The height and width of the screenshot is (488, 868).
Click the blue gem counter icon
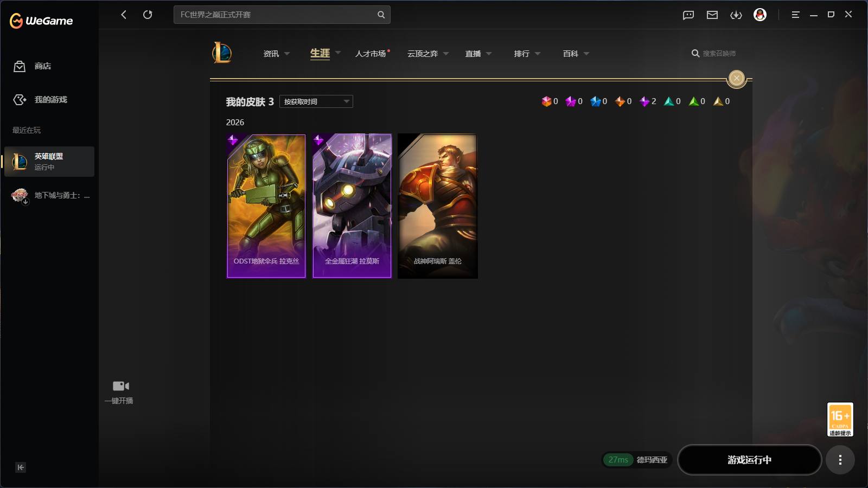(595, 101)
